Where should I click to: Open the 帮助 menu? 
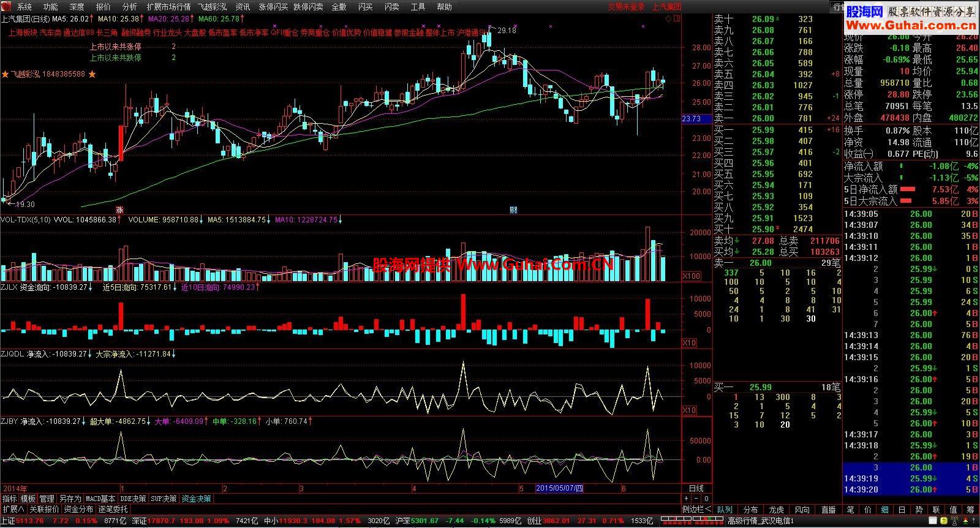tap(444, 7)
